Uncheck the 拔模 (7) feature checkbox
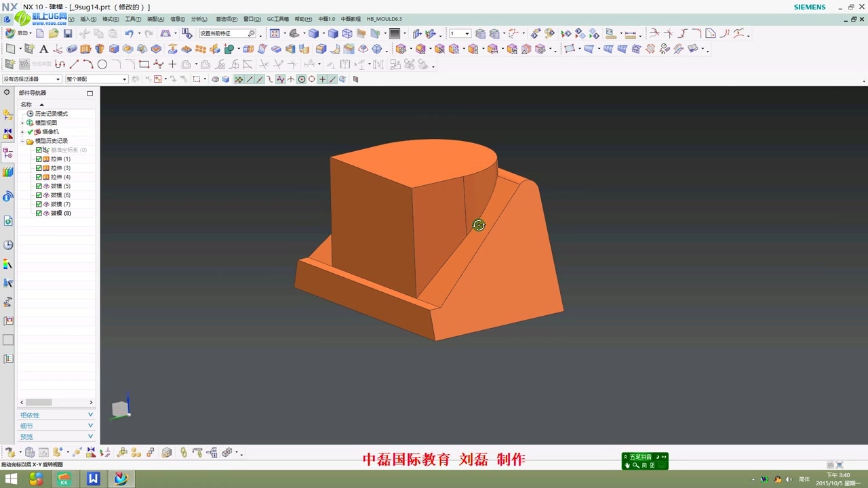Screen dimensions: 868x488 39,204
